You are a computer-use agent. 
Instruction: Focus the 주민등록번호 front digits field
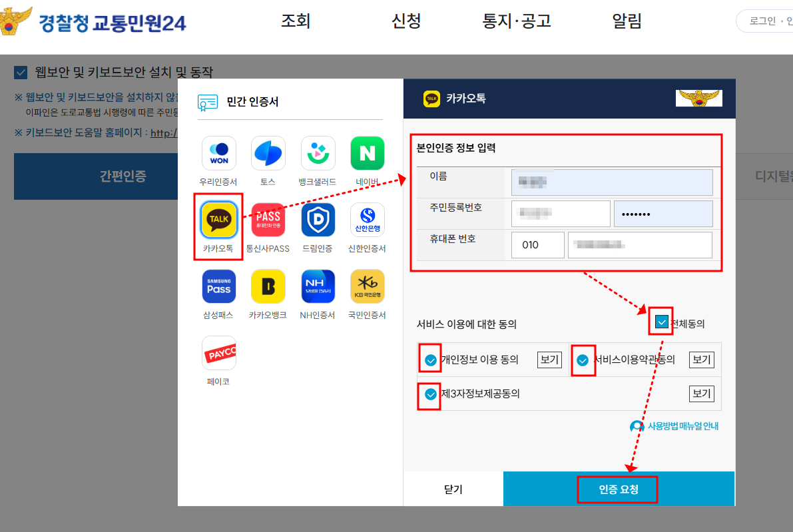click(561, 214)
